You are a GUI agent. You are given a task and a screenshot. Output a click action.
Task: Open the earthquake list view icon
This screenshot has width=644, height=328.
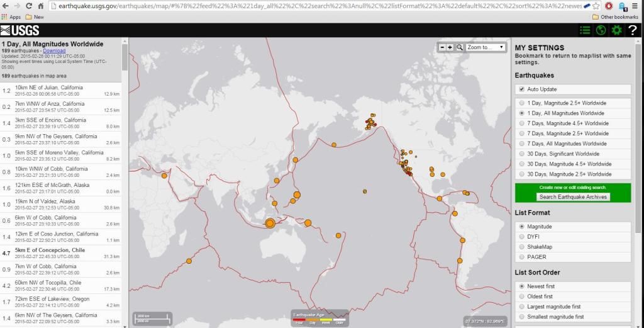tap(585, 30)
